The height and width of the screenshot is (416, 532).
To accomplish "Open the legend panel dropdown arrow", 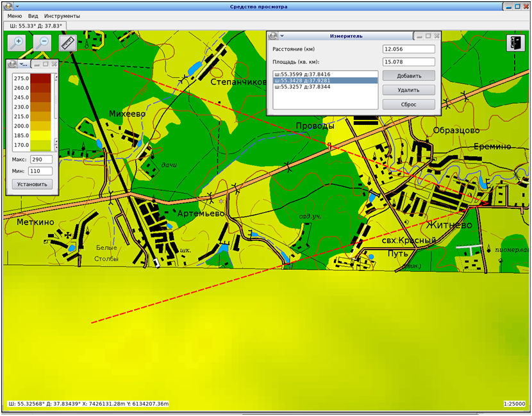I will 22,65.
